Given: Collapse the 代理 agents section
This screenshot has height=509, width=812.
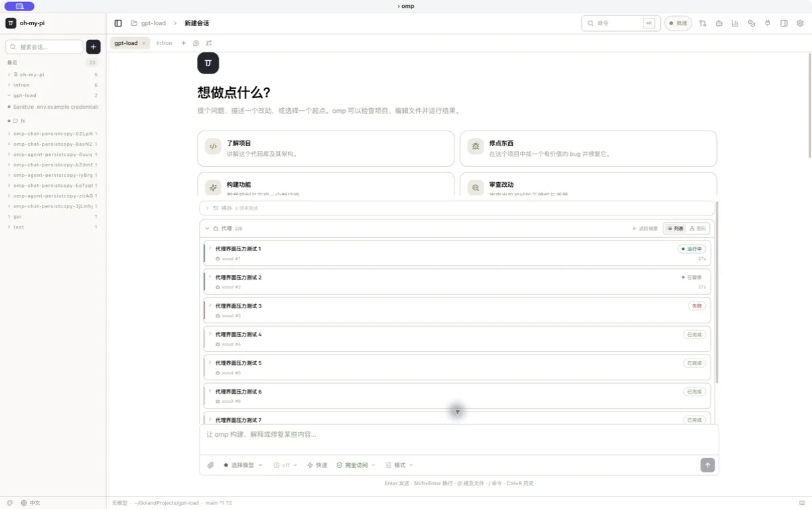Looking at the screenshot, I should tap(207, 229).
